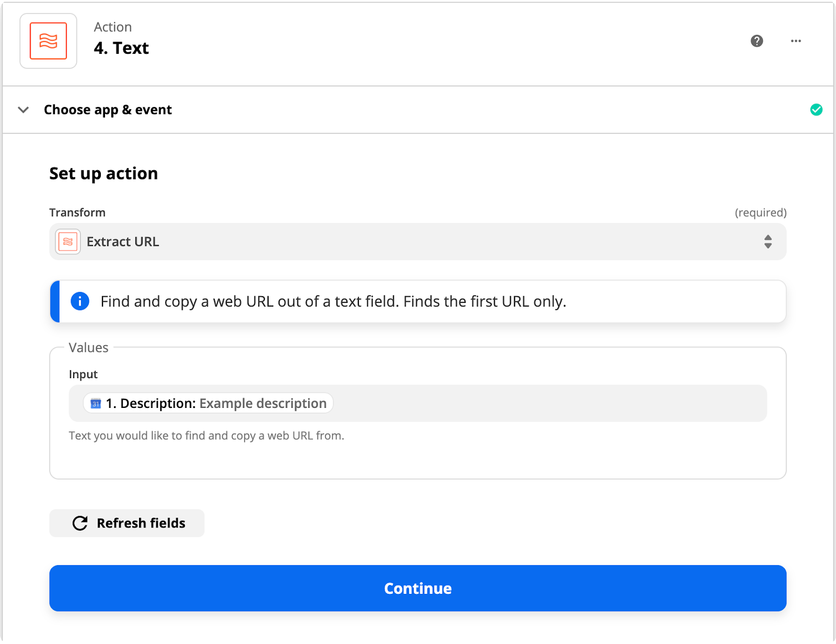This screenshot has height=644, width=836.
Task: Open the Transform dropdown showing Extract URL
Action: coord(417,241)
